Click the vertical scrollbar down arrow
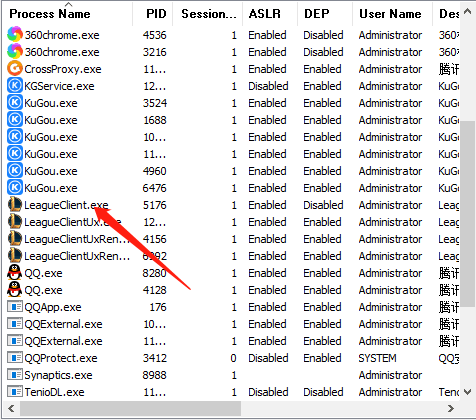Viewport: 476px width, 420px height. pyautogui.click(x=467, y=392)
